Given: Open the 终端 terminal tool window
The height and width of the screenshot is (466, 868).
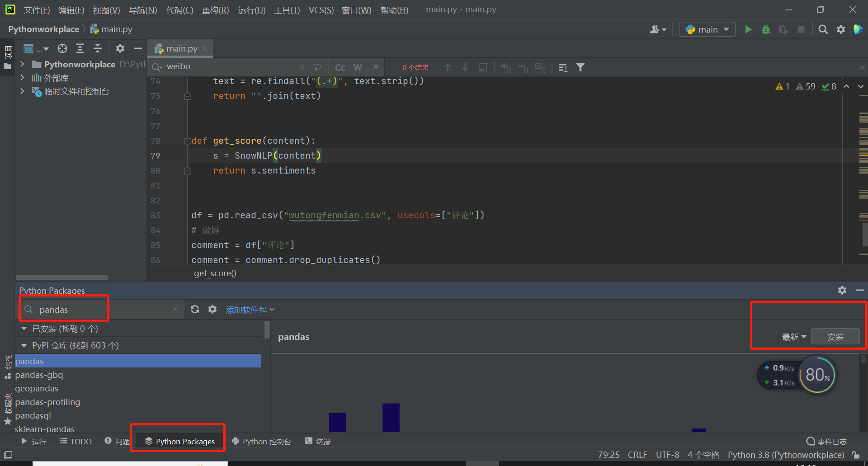Looking at the screenshot, I should click(317, 441).
